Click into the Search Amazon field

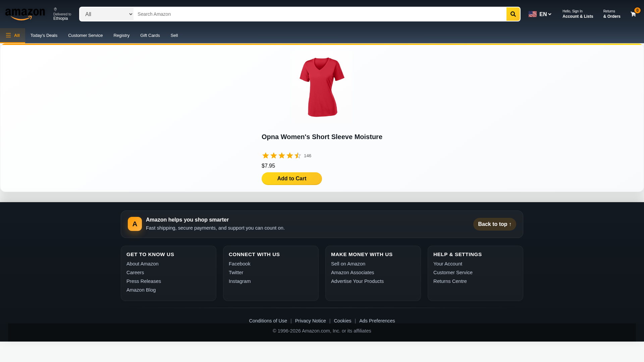[x=320, y=14]
